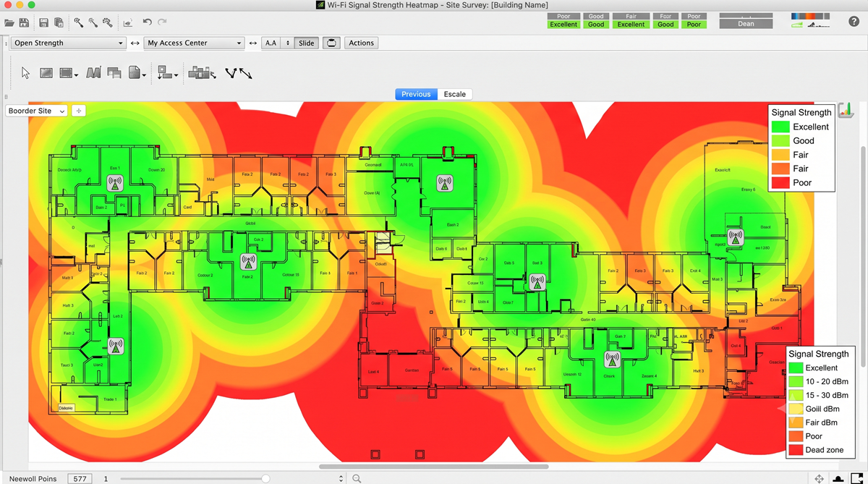Select the access point near room Beact
Image resolution: width=868 pixels, height=484 pixels.
(735, 237)
